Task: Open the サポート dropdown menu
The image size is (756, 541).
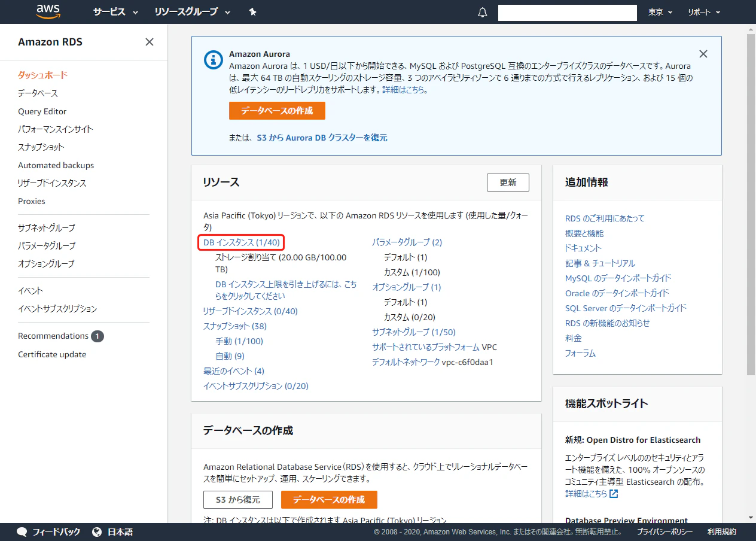Action: (x=704, y=12)
